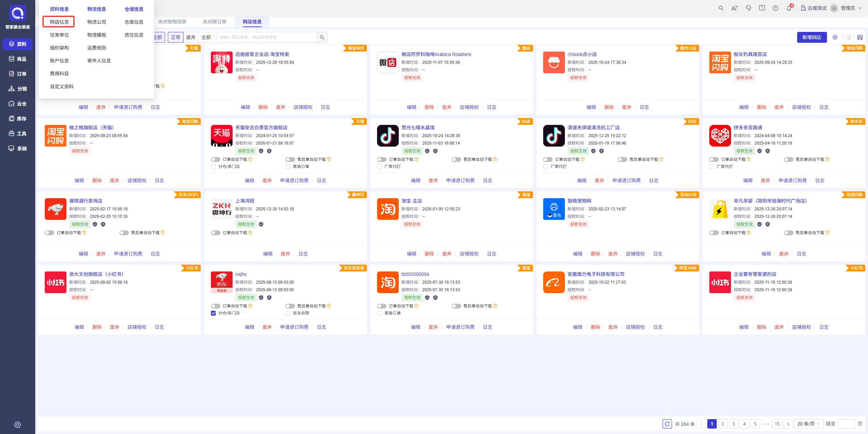The image size is (868, 434).
Task: Toggle 订单自动下载 for 天猫安吉白茶官方旗舰店
Action: coord(216,159)
